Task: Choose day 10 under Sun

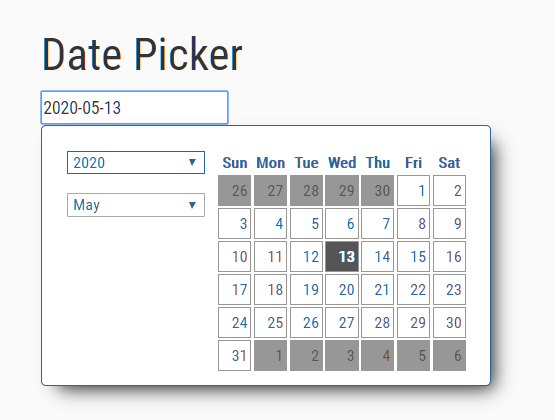Action: point(234,257)
